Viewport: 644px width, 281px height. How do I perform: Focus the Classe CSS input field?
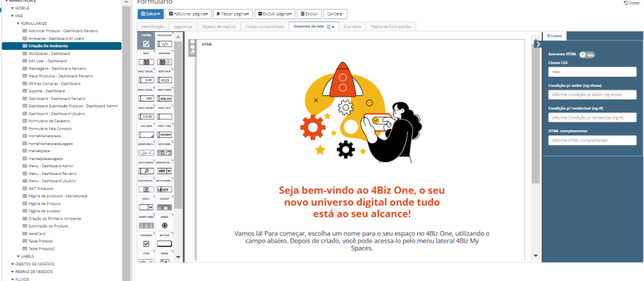click(592, 71)
